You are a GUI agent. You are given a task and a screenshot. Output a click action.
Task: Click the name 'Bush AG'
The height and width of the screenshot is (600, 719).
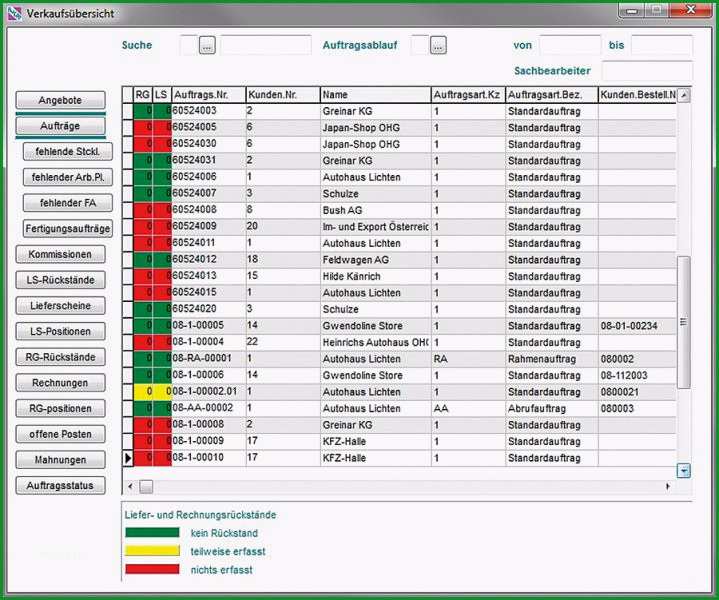tap(342, 211)
